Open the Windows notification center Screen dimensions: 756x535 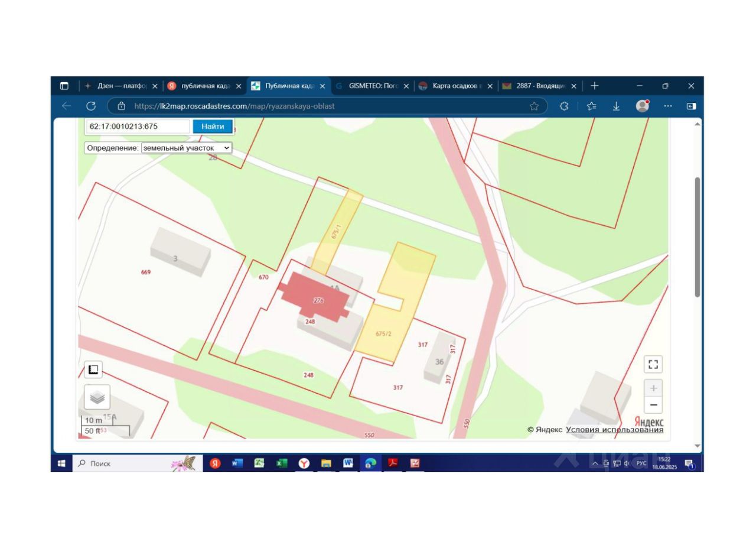point(689,463)
